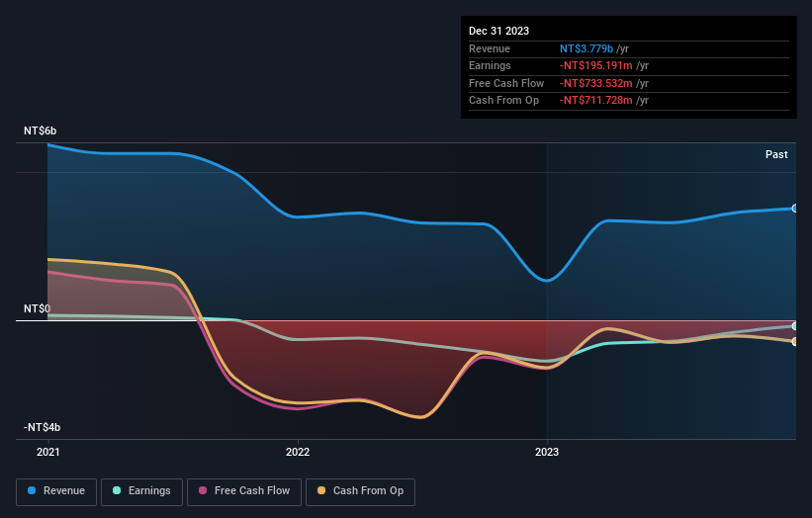Click the Dec 31 2023 tooltip date

point(498,31)
